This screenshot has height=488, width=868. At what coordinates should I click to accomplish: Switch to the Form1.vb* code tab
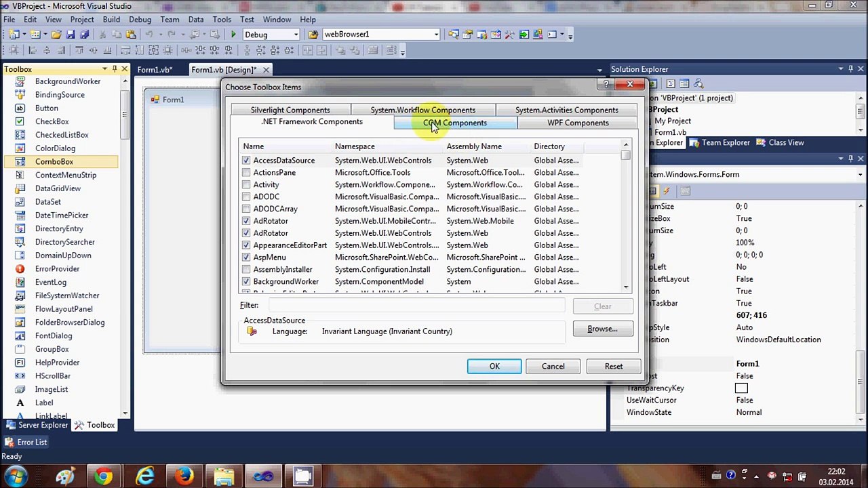(x=155, y=70)
